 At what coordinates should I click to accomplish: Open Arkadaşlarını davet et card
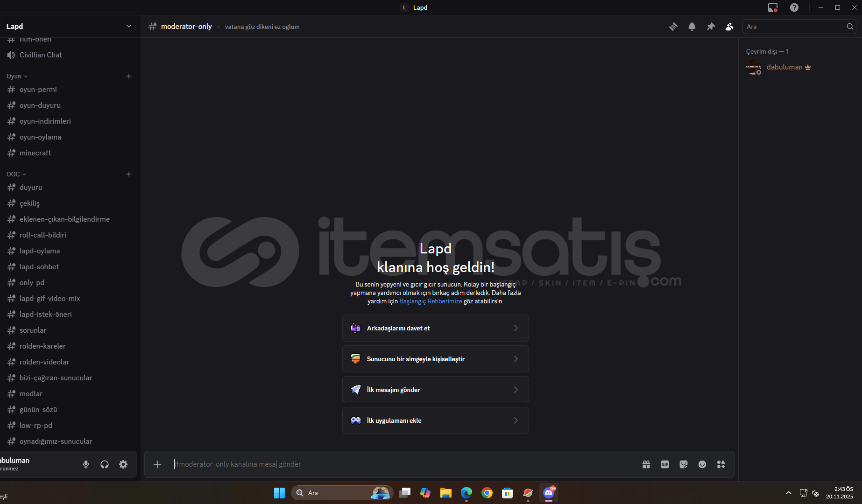436,328
